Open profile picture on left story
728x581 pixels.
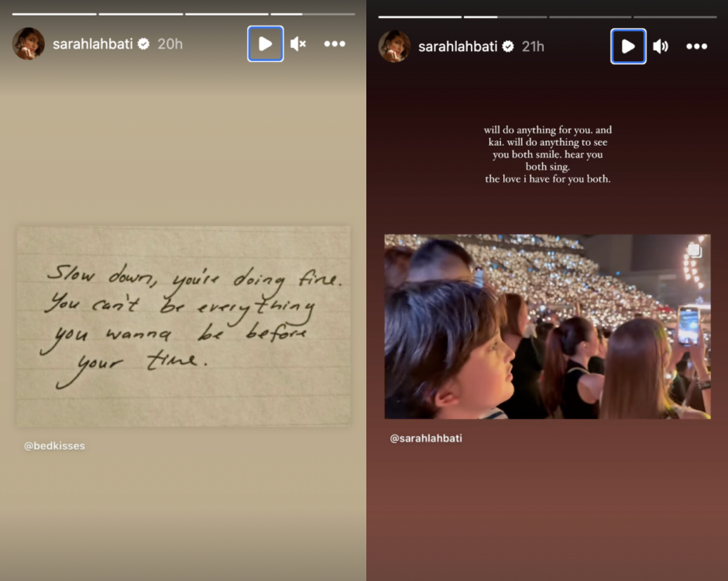tap(29, 44)
